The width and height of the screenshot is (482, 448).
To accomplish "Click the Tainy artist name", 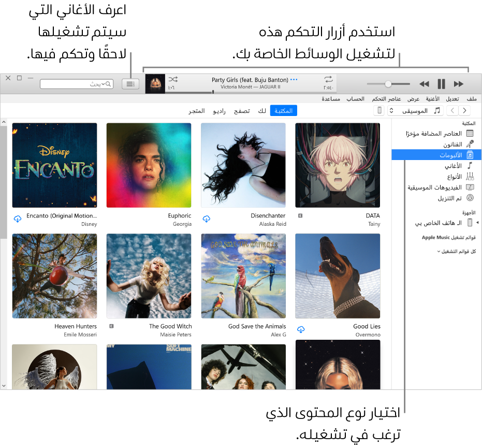I will (x=374, y=224).
